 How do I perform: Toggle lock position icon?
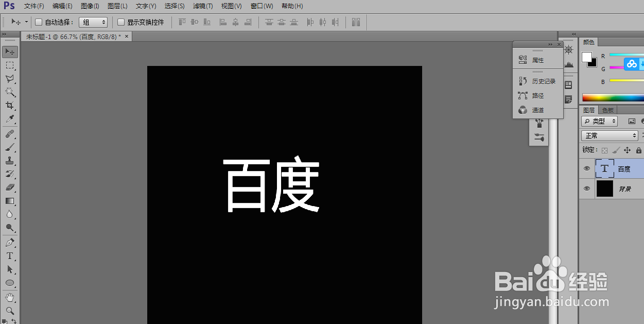point(627,150)
